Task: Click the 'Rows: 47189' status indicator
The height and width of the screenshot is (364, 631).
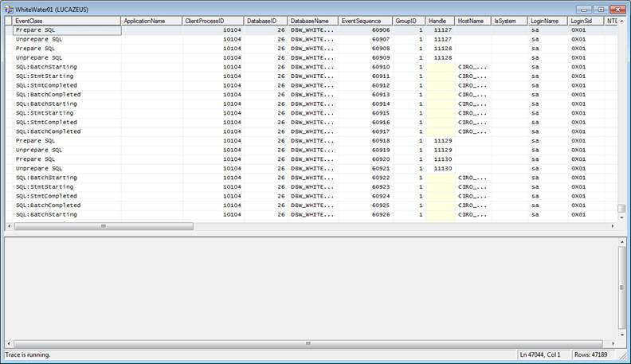Action: (x=590, y=354)
